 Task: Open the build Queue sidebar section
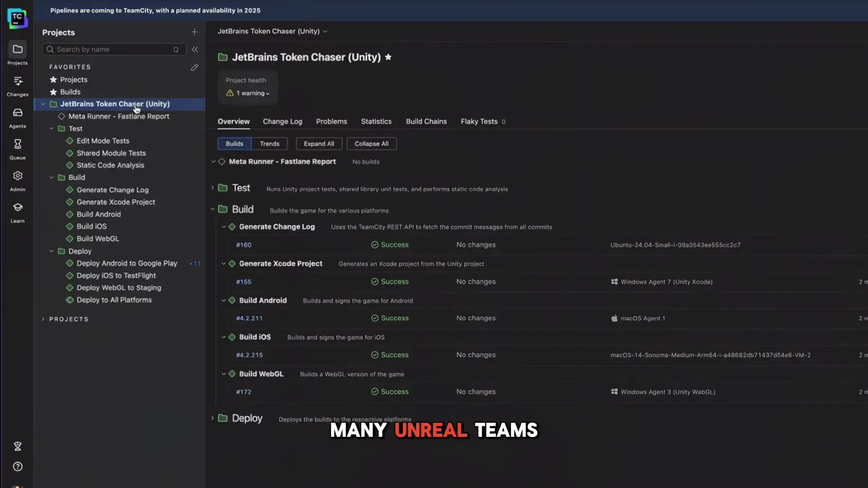pyautogui.click(x=17, y=149)
